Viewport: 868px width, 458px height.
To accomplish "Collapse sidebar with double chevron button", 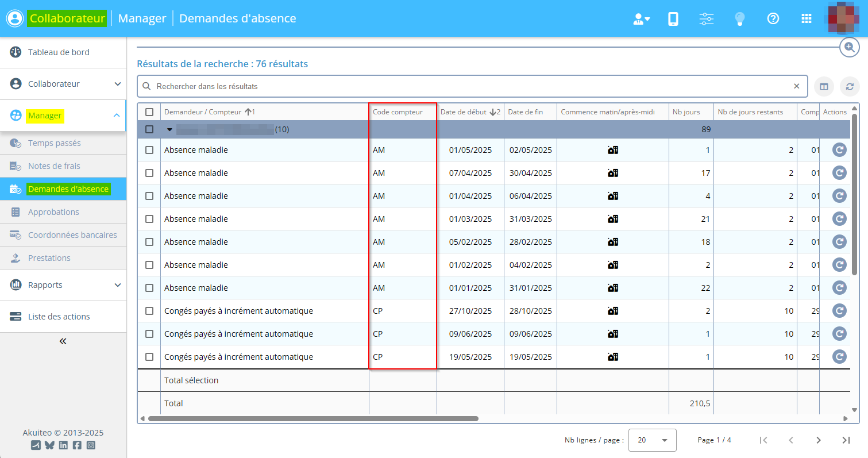I will click(63, 341).
